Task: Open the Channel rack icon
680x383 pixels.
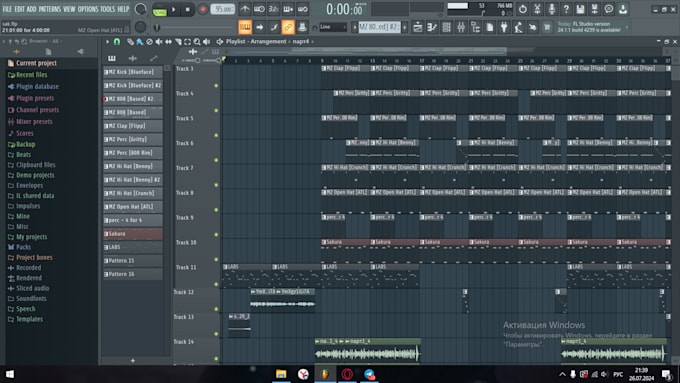Action: tap(446, 27)
